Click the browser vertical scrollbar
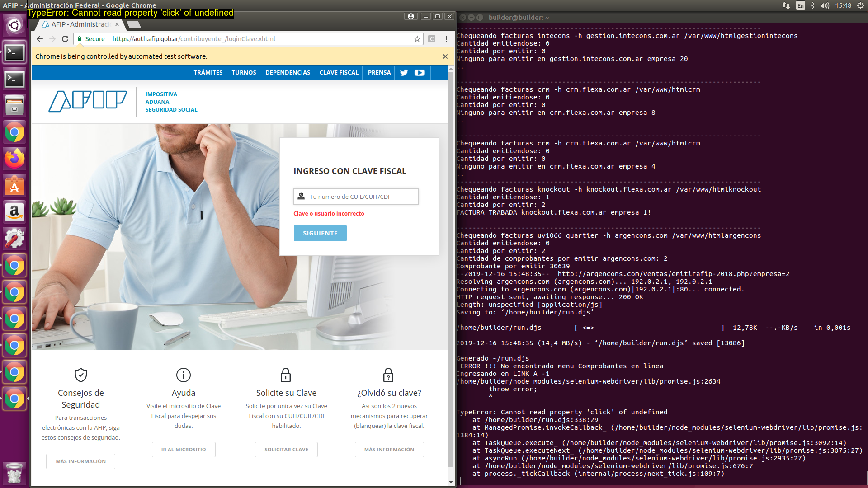This screenshot has width=868, height=488. [451, 269]
